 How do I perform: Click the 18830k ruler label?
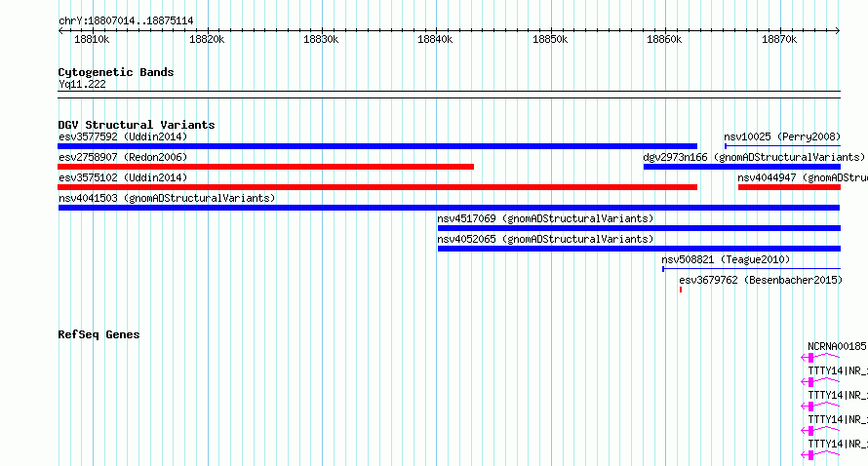(x=321, y=39)
